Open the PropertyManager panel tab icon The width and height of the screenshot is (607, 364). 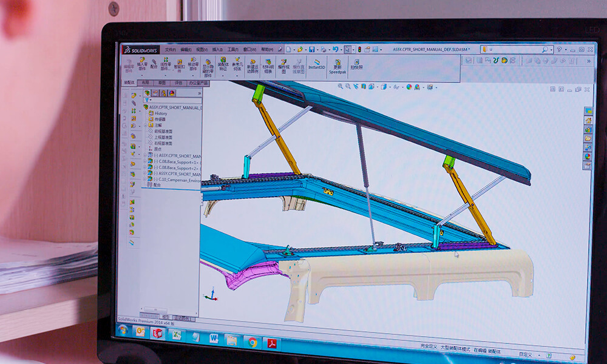pos(155,93)
